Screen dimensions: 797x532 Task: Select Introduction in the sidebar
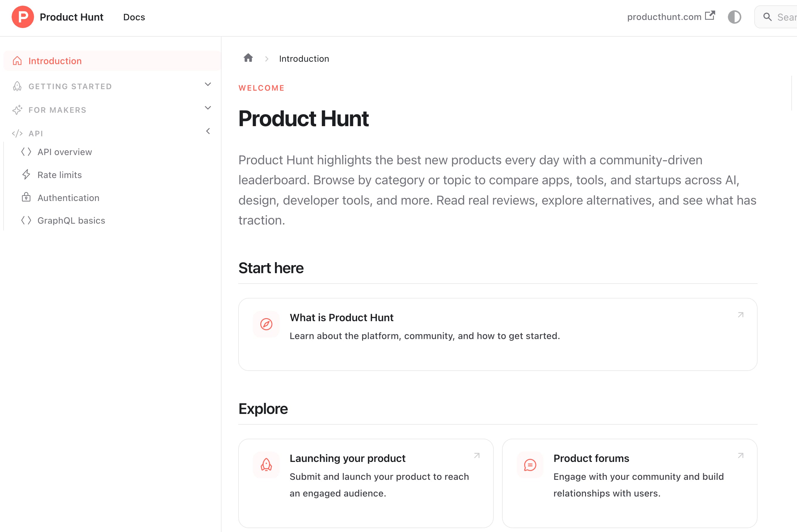[55, 61]
